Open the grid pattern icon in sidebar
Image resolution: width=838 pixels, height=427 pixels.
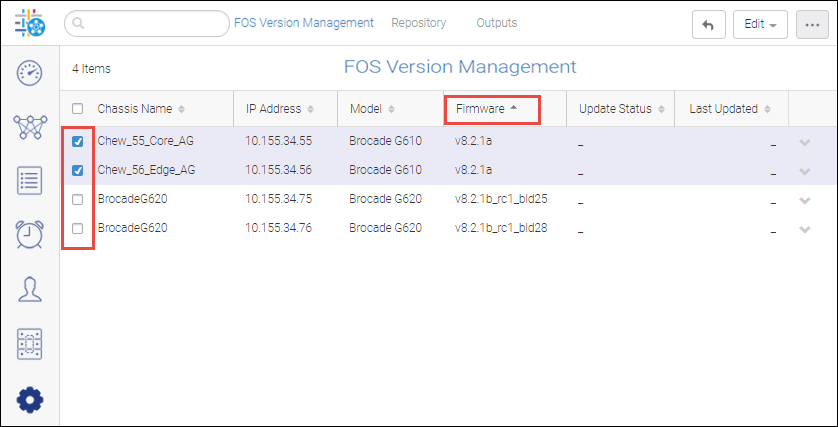coord(30,344)
